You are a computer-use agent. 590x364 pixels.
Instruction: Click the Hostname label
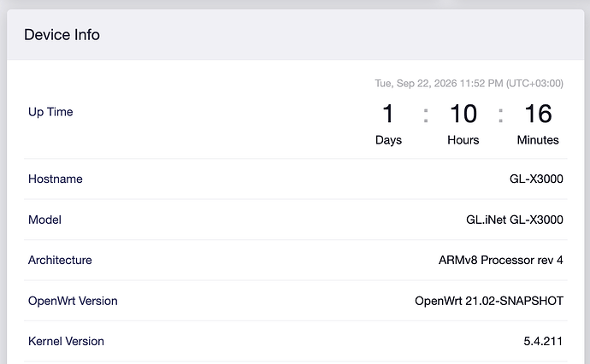pyautogui.click(x=56, y=179)
